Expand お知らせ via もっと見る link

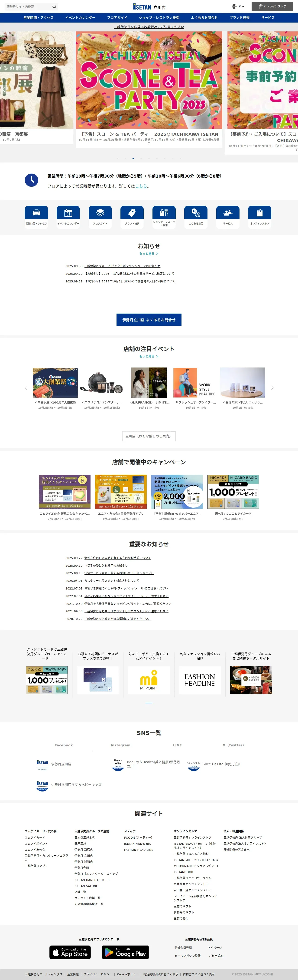(x=149, y=253)
